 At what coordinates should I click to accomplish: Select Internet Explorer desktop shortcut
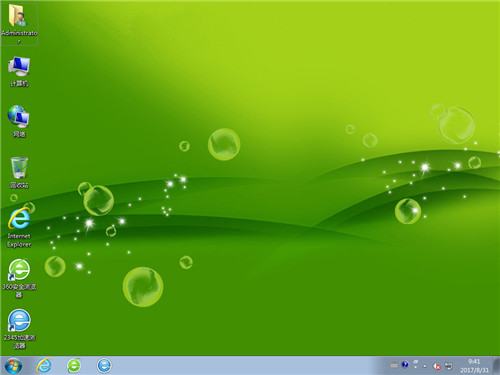pyautogui.click(x=19, y=227)
